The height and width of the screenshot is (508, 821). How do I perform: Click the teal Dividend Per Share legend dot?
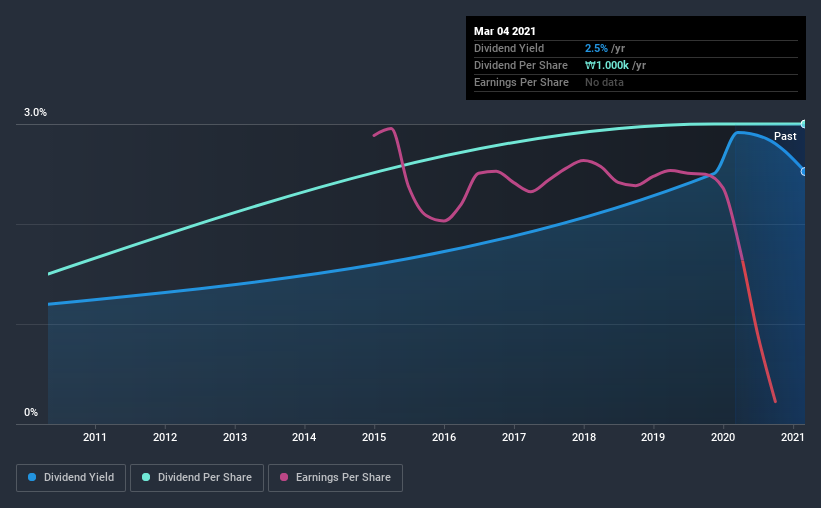click(x=146, y=477)
